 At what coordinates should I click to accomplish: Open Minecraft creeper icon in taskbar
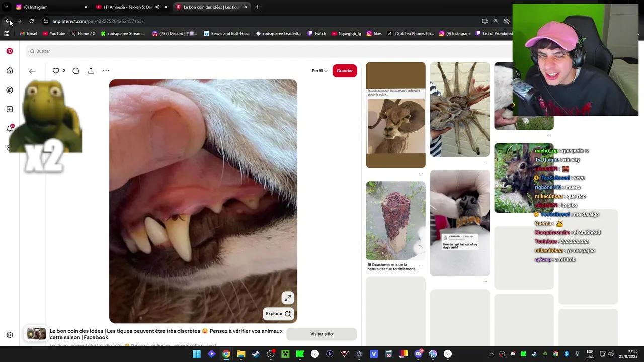tap(285, 354)
